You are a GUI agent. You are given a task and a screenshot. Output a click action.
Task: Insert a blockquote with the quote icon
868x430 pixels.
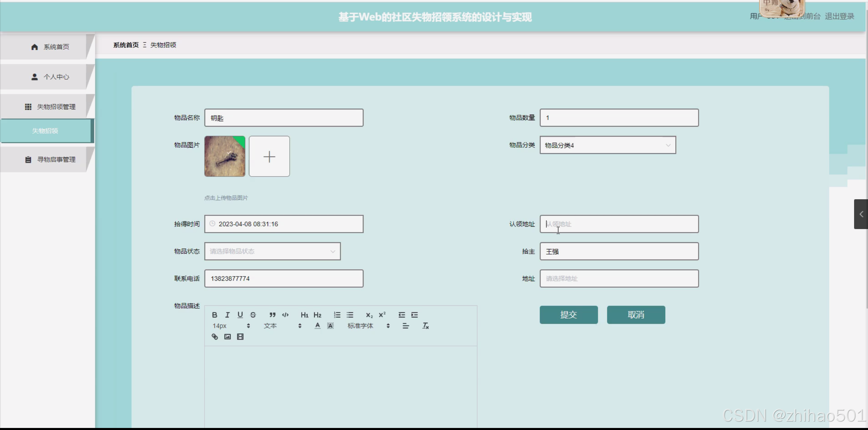(x=272, y=315)
